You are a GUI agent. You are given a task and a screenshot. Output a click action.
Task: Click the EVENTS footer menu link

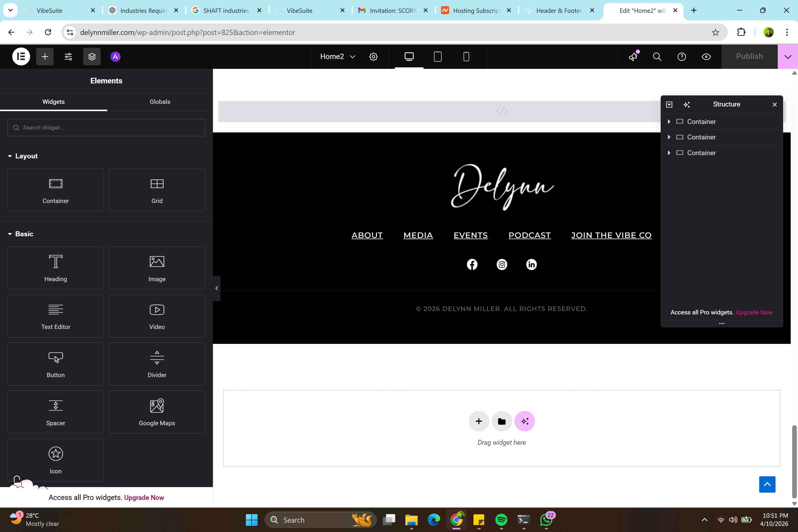coord(470,235)
